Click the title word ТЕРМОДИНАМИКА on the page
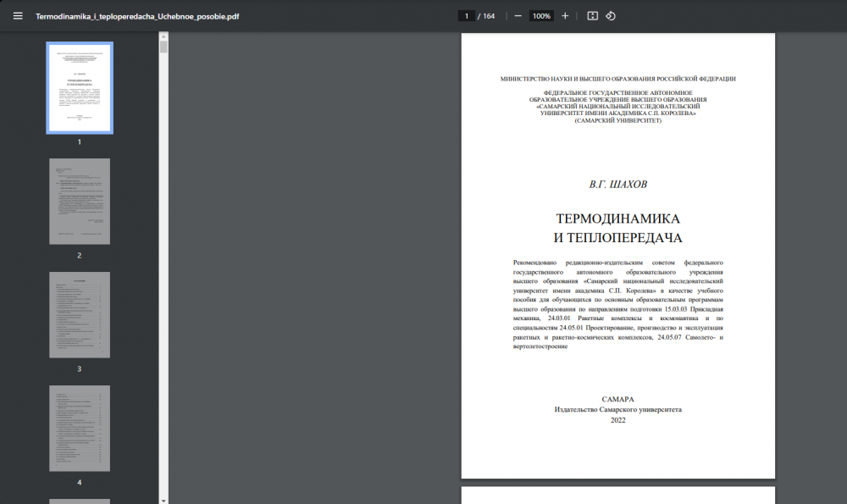Screen dimensions: 847x504 point(617,219)
